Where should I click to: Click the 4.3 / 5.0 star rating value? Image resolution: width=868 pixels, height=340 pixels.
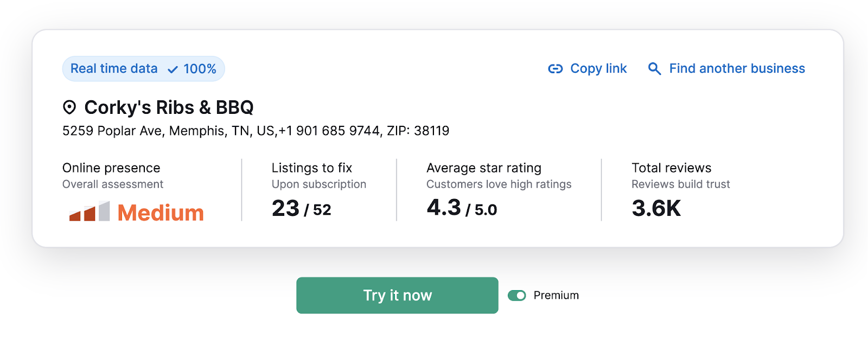tap(462, 208)
